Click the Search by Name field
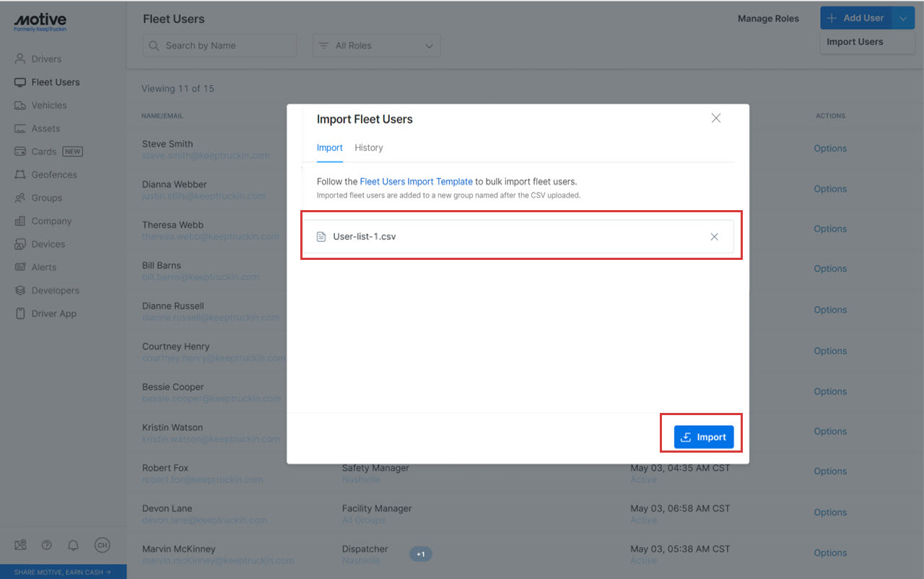 pyautogui.click(x=219, y=45)
